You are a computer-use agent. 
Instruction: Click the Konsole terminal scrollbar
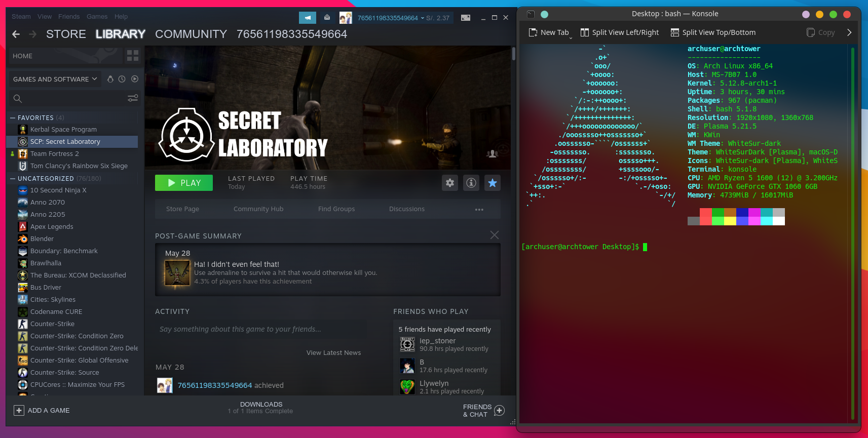coord(853,233)
